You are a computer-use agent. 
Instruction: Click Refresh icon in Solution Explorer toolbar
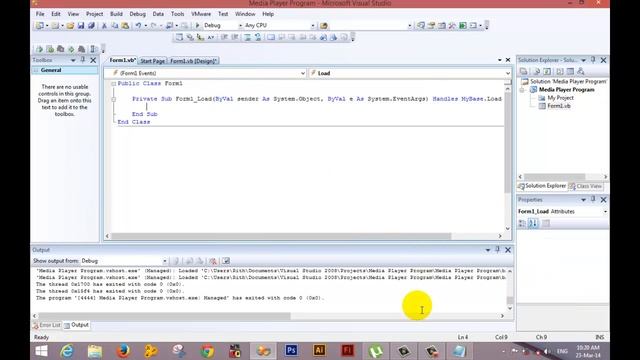547,71
